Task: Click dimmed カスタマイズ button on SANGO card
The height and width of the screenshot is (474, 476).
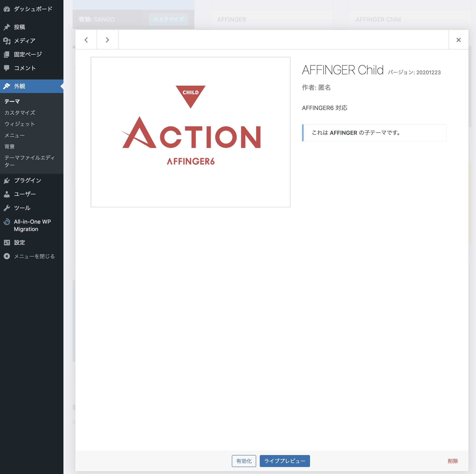Action: [x=169, y=19]
